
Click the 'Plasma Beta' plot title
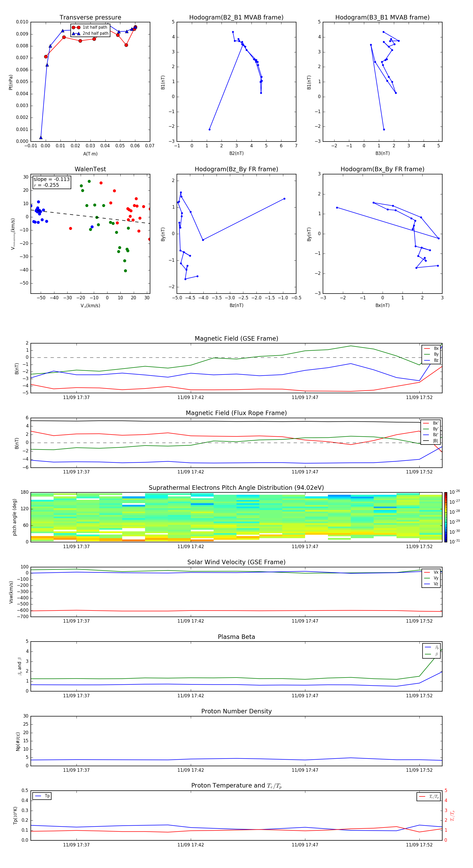[x=236, y=637]
